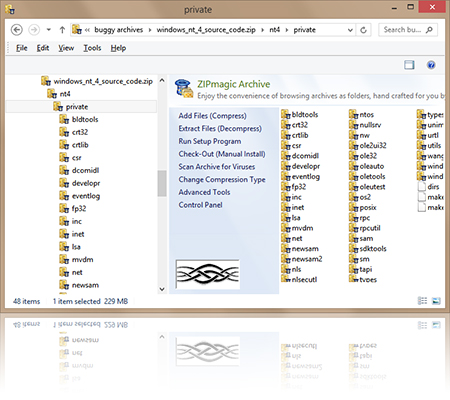Click the Back navigation arrow
The width and height of the screenshot is (450, 400).
(x=17, y=30)
